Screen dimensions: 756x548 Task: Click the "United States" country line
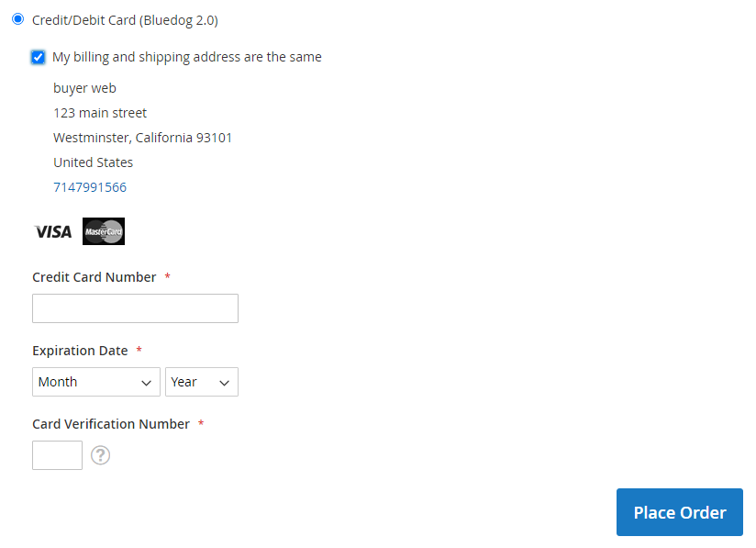click(93, 162)
